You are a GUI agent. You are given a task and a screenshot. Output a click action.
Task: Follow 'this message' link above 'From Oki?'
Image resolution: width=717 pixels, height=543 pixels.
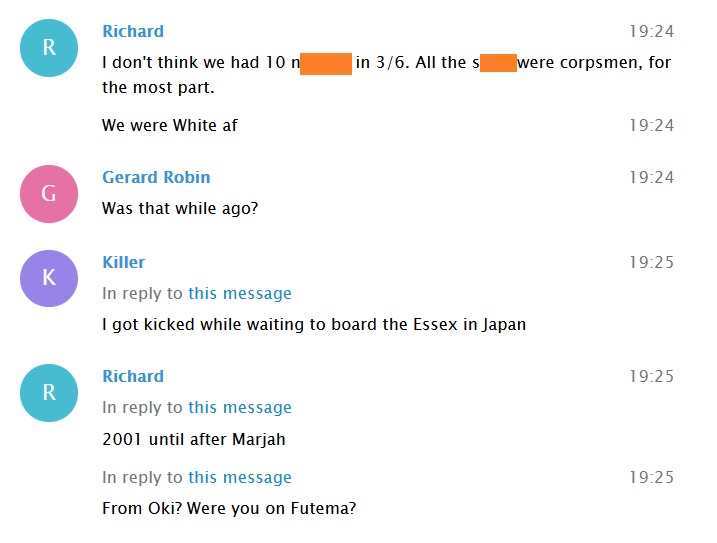tap(240, 477)
